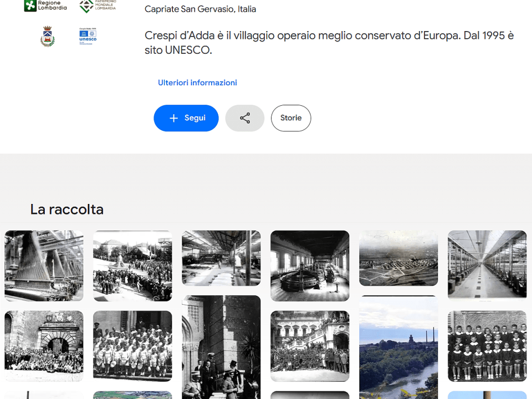Click the La raccolta heading
Screen dimensions: 532x399
click(x=67, y=209)
